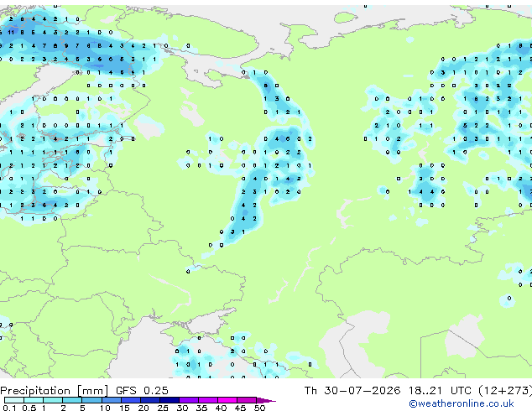This screenshot has height=411, width=532.
Task: Click the 'Precipitation [mm]' title text
Action: pos(55,391)
